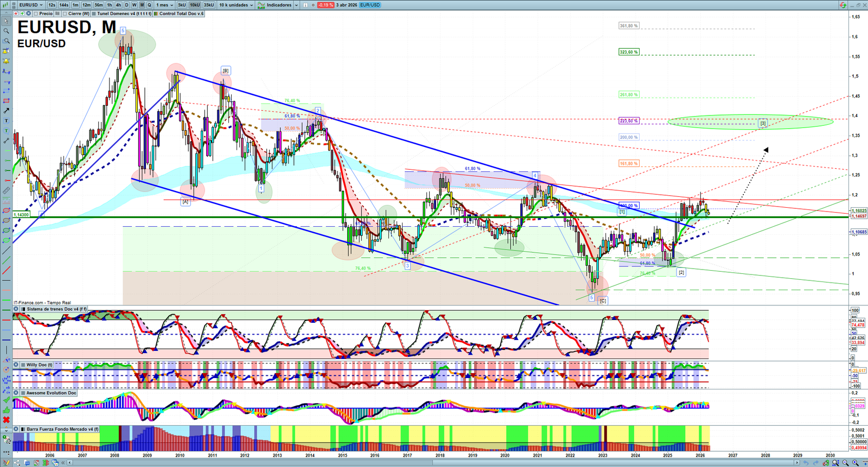Expand the arrow next to Indicadores
Image resolution: width=868 pixels, height=467 pixels.
pos(296,5)
